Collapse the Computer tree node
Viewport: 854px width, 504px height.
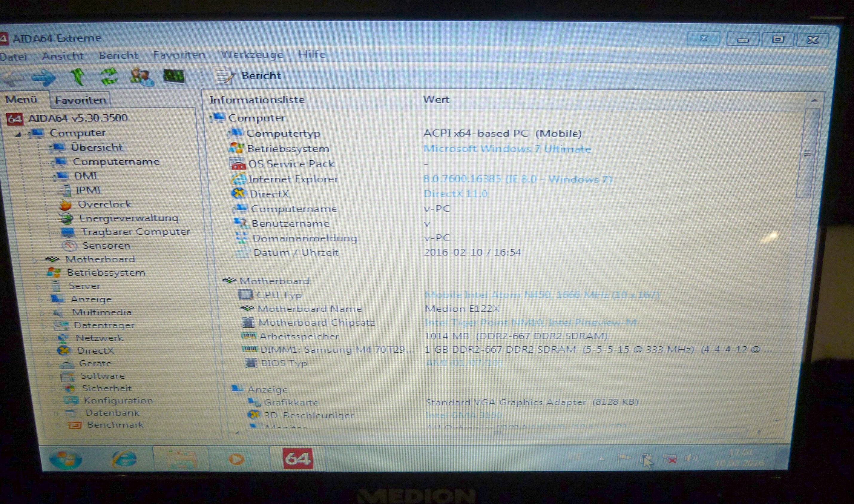click(x=18, y=134)
